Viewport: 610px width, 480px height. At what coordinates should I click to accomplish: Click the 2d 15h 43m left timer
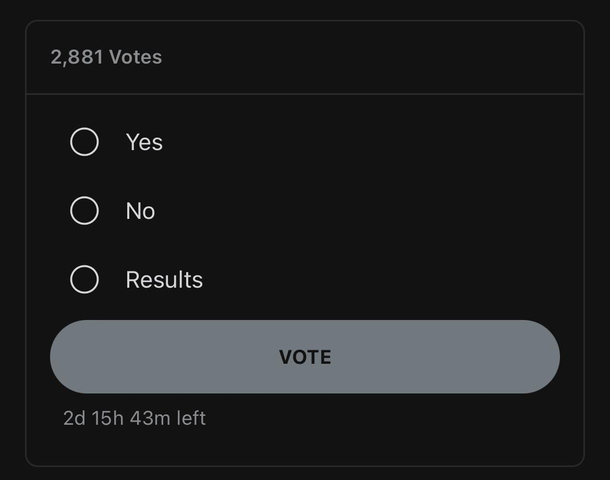134,418
